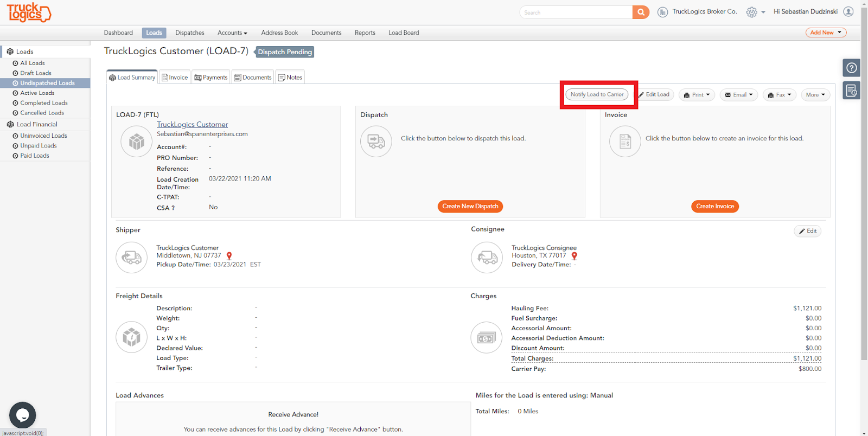Select Undispatched Loads in sidebar
This screenshot has height=436, width=868.
45,83
